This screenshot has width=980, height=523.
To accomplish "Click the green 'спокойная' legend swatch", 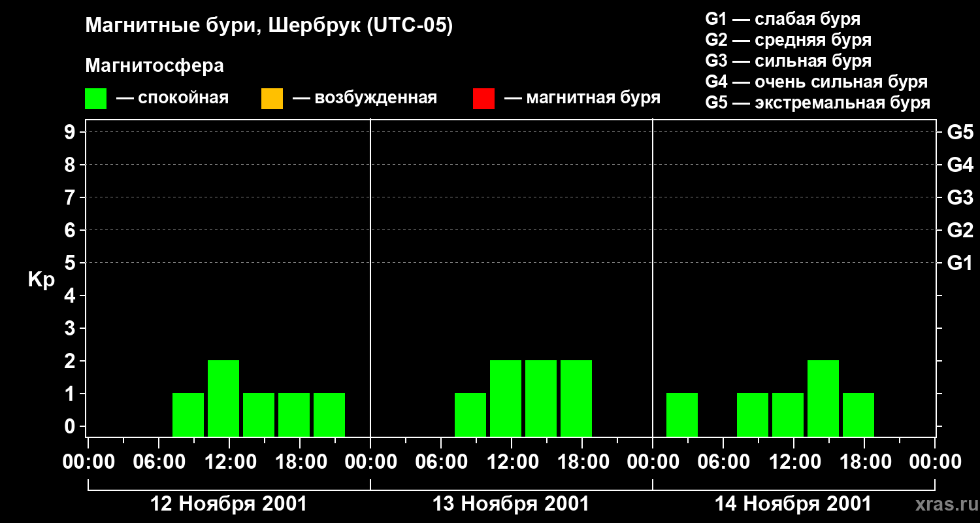I will pos(95,99).
